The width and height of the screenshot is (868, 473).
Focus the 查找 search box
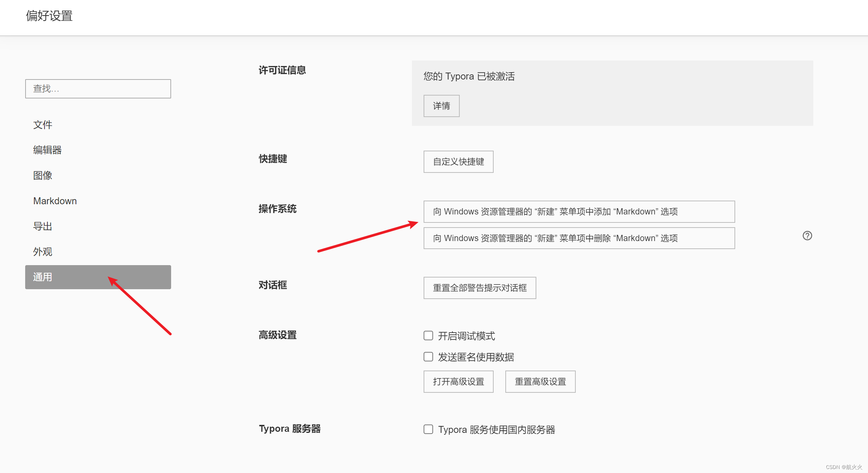tap(98, 88)
